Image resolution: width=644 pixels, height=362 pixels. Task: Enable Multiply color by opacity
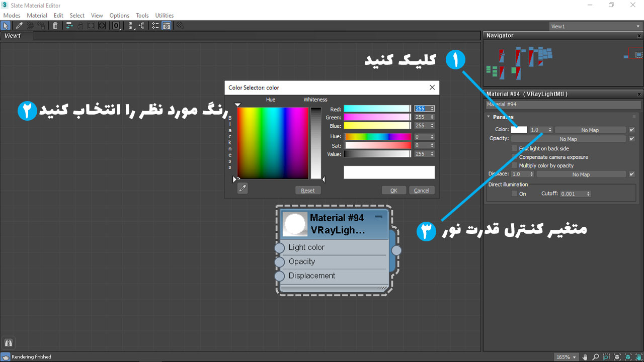point(514,165)
